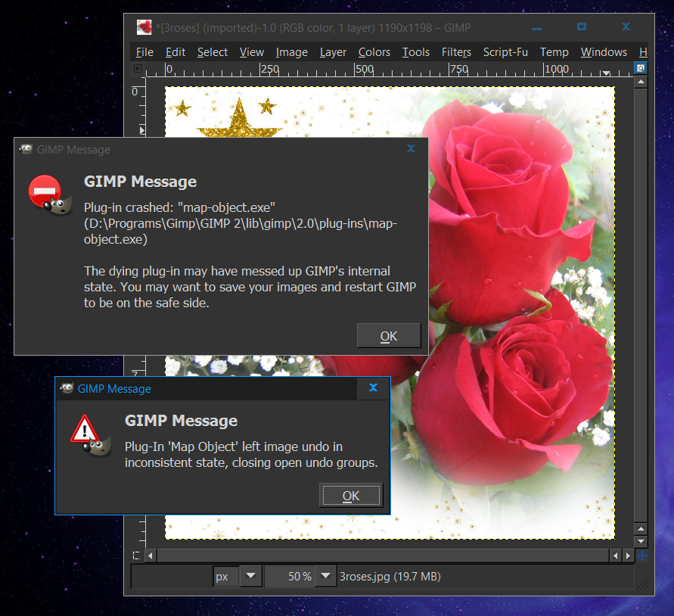Click Wilber icon in the undo warning title bar
Image resolution: width=674 pixels, height=616 pixels.
click(67, 388)
